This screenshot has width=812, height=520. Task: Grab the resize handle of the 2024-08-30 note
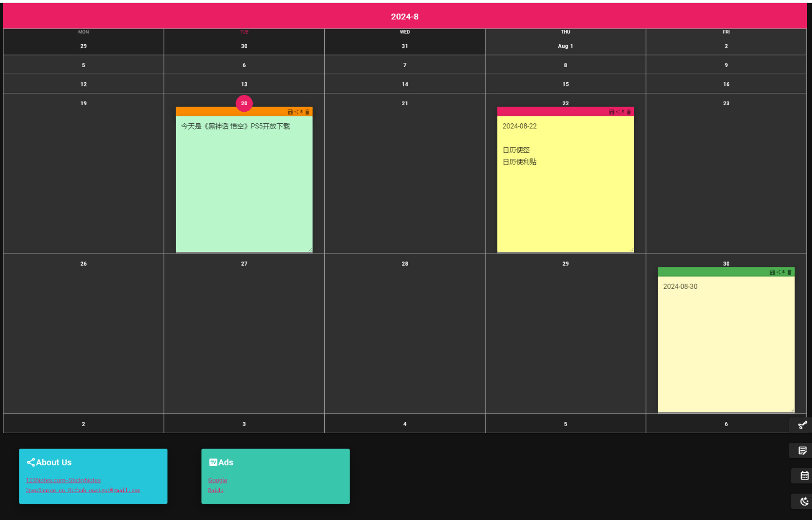pos(792,410)
